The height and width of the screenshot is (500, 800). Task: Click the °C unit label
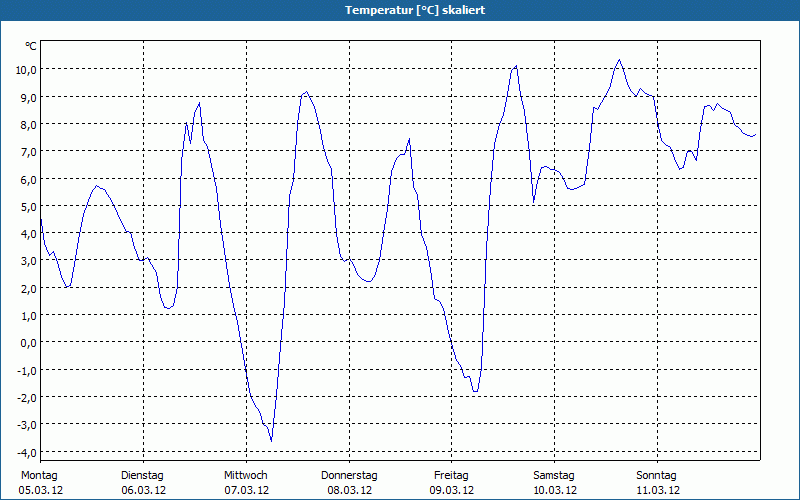click(x=31, y=46)
